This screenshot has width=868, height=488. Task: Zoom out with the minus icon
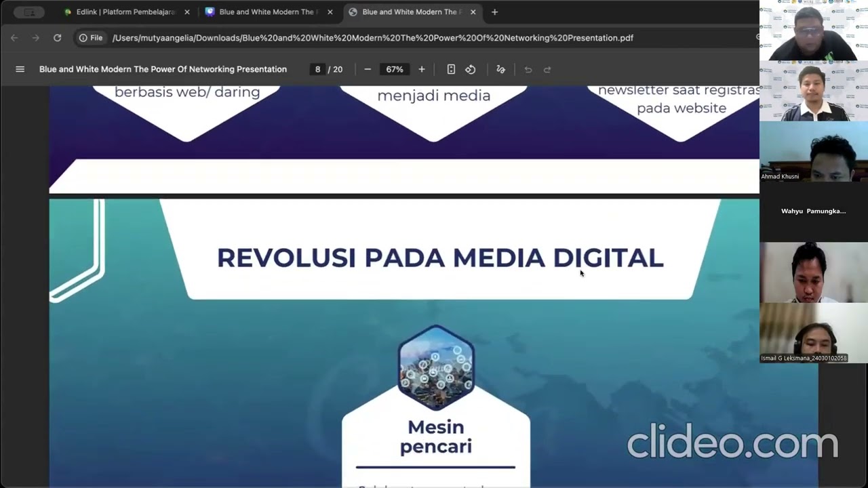click(368, 69)
